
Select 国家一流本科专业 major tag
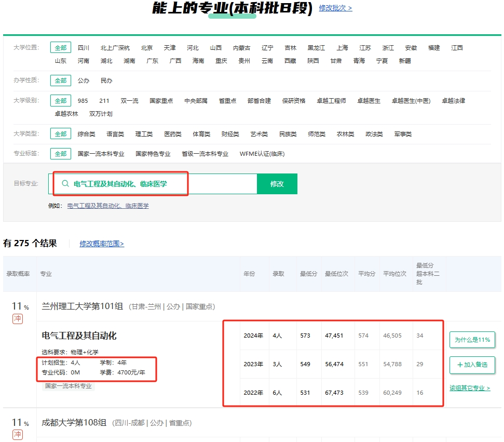tap(101, 154)
